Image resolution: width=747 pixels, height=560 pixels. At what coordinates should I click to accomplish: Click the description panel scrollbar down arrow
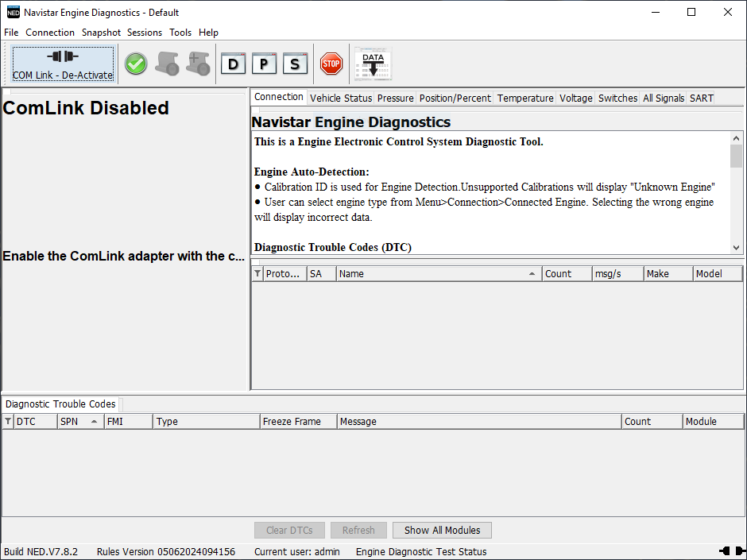[736, 248]
